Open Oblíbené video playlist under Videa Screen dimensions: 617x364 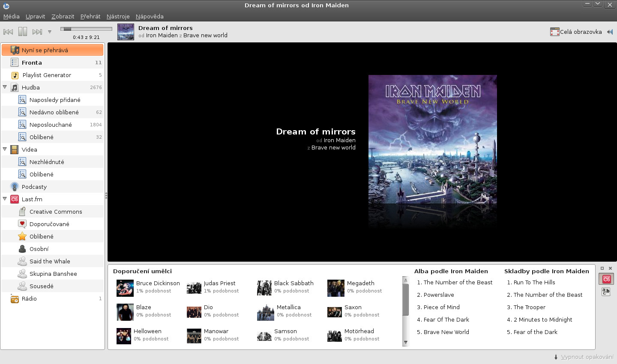(52, 174)
